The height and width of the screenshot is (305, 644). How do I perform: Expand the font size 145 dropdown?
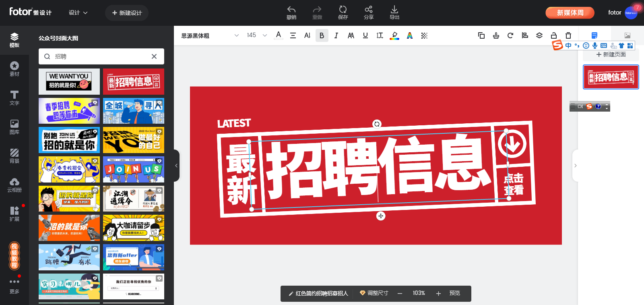[264, 35]
